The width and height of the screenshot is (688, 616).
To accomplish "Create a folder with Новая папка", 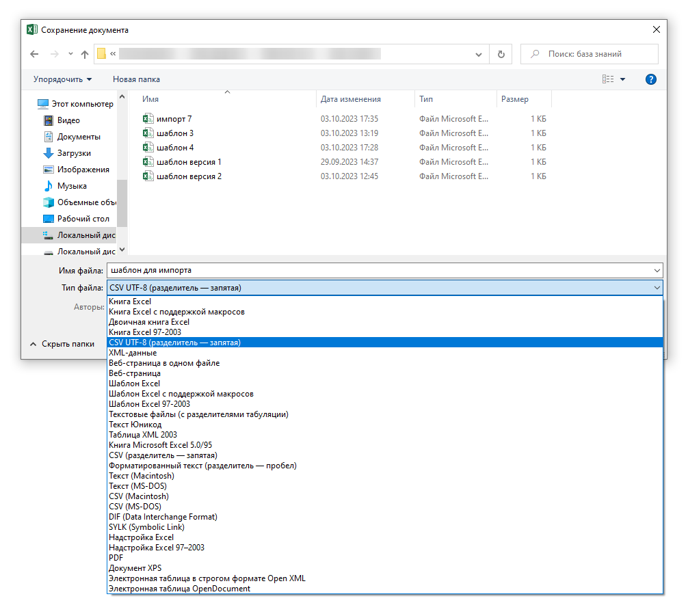I will (137, 79).
